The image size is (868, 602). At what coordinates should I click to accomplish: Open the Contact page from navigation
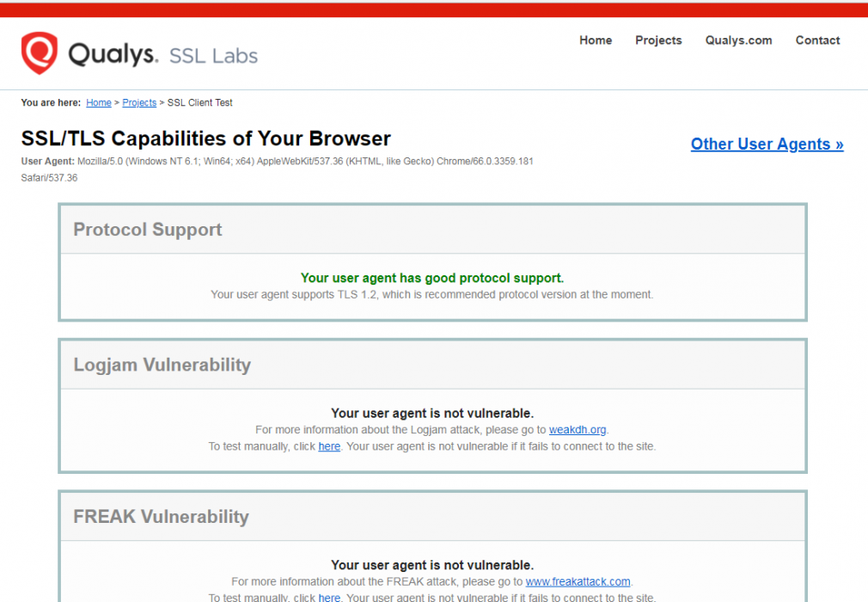click(x=817, y=40)
